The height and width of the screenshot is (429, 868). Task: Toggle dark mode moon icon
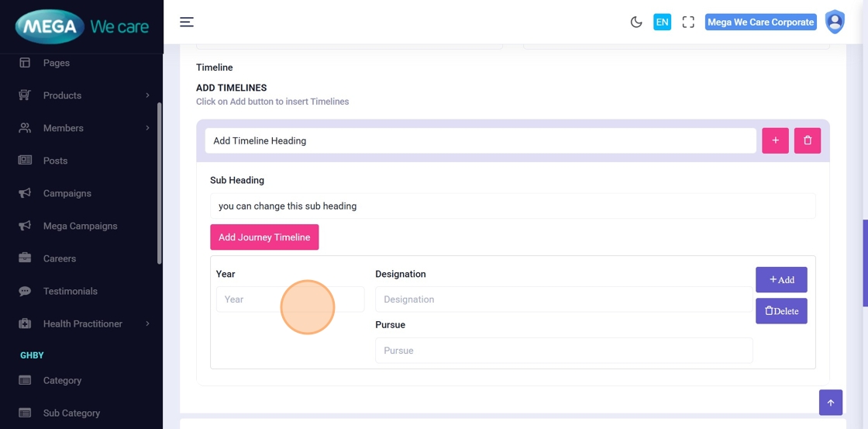[636, 22]
